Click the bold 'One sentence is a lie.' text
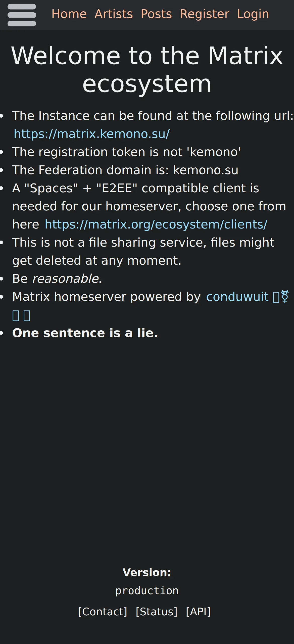Image resolution: width=294 pixels, height=644 pixels. pos(85,333)
